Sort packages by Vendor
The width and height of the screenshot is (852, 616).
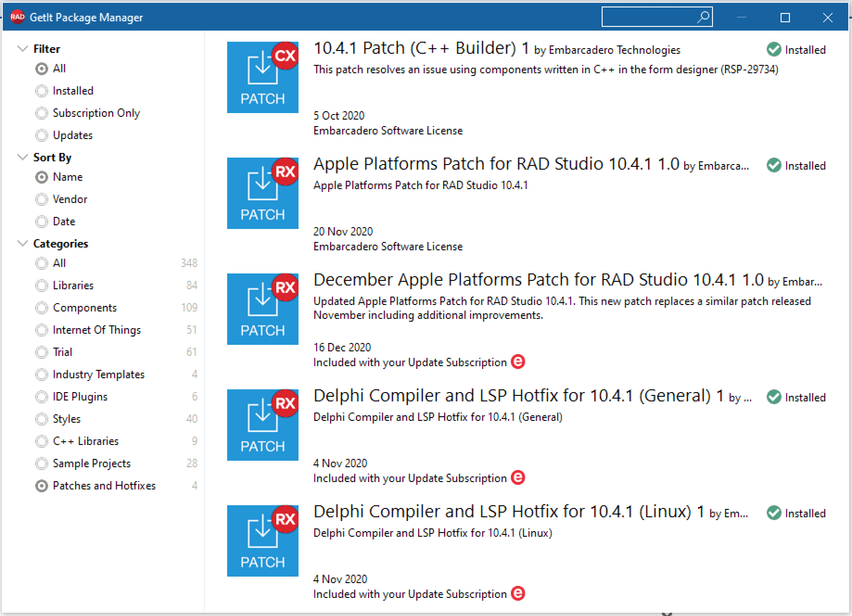pos(42,199)
